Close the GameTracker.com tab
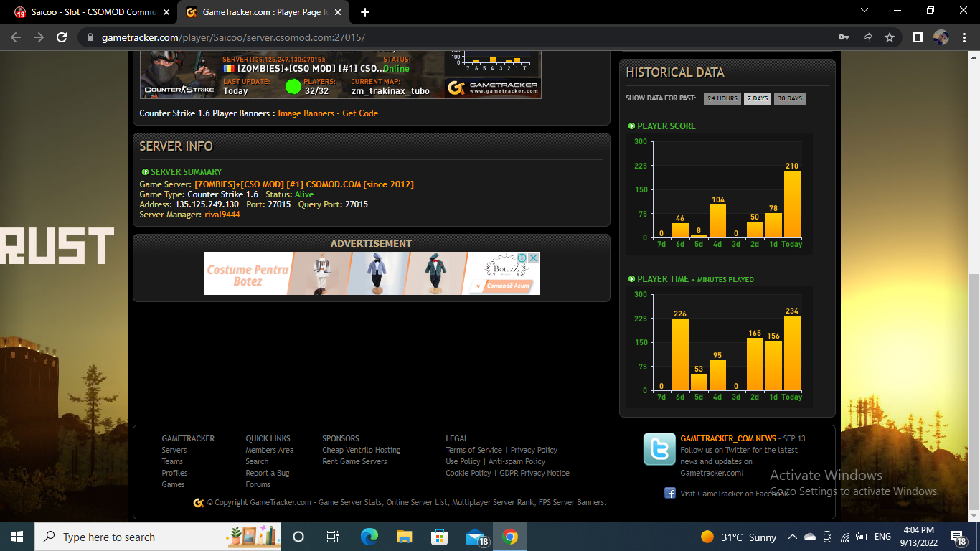980x551 pixels. coord(336,12)
